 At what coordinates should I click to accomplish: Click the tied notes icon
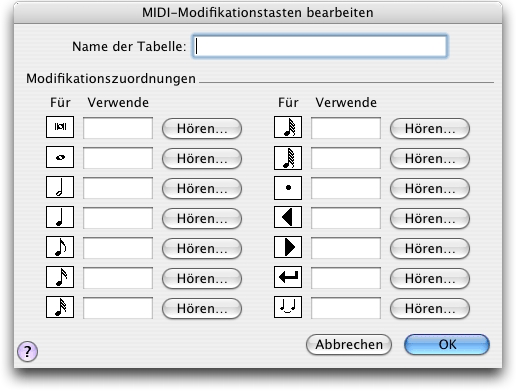(288, 307)
